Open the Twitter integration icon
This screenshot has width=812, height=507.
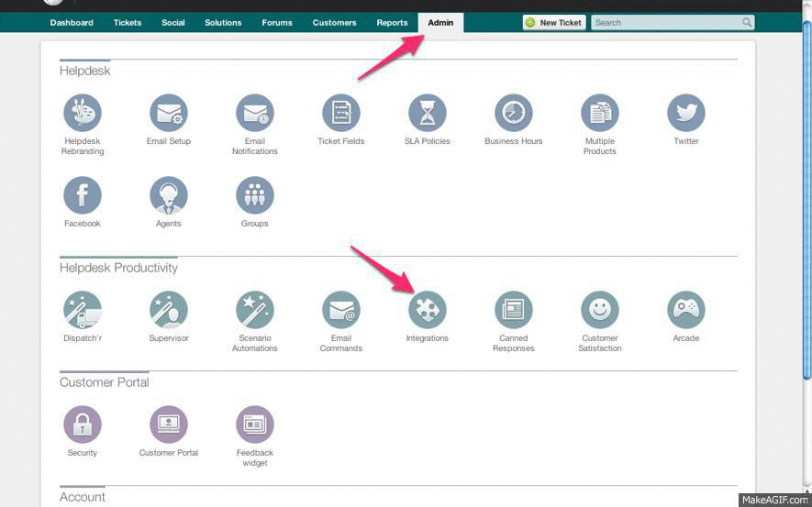[x=686, y=114]
